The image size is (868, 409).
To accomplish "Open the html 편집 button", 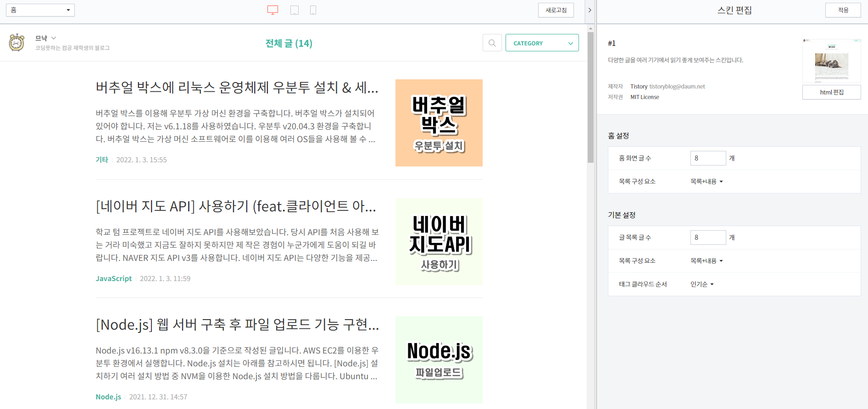I will 832,92.
